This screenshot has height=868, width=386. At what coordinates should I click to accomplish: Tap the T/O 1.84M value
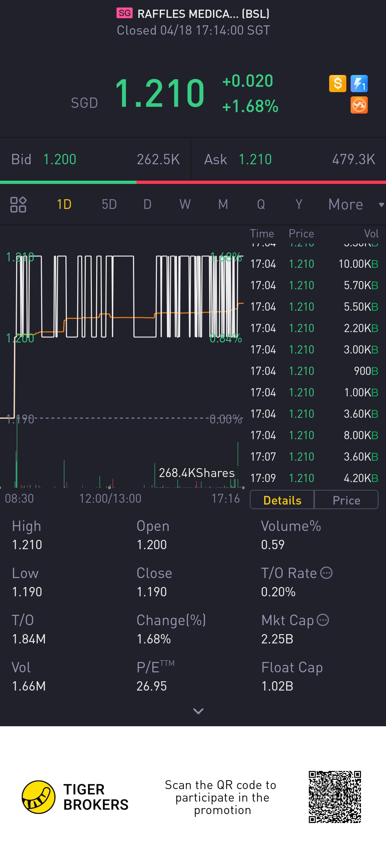pos(29,639)
